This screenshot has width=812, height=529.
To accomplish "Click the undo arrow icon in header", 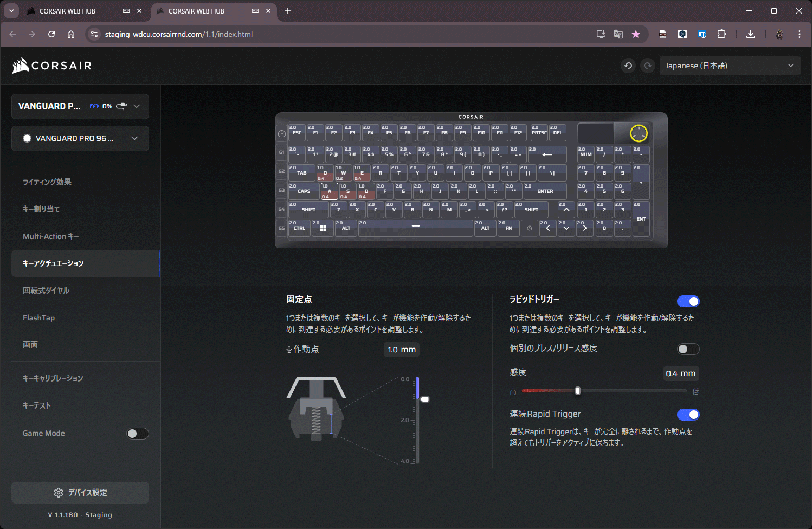I will (628, 66).
